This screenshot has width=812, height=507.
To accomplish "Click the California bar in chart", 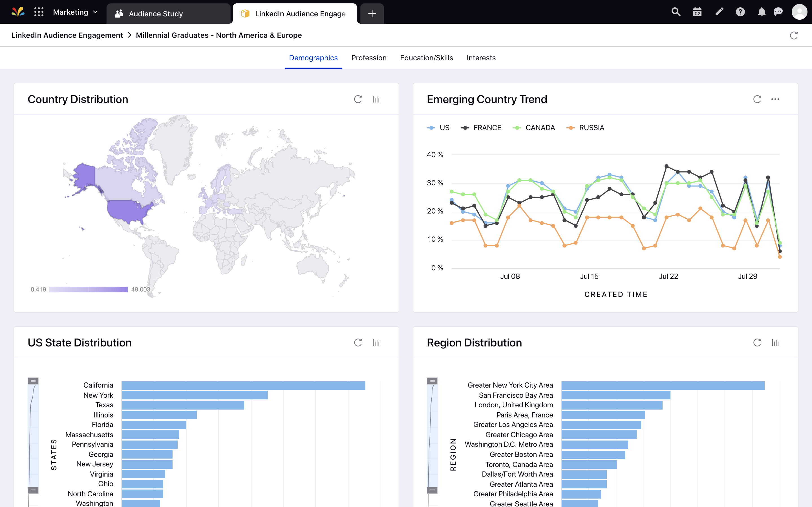I will click(x=243, y=385).
